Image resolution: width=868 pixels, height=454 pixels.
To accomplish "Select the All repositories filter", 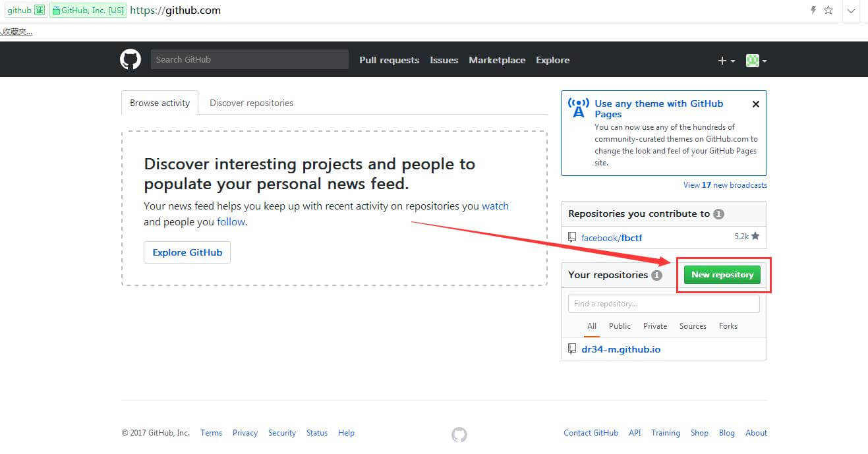I will click(592, 326).
